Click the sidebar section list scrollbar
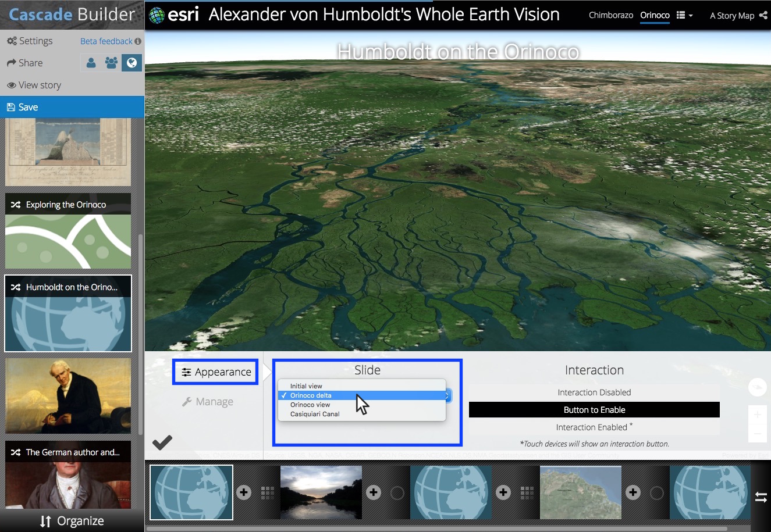The height and width of the screenshot is (532, 771). coord(140,334)
